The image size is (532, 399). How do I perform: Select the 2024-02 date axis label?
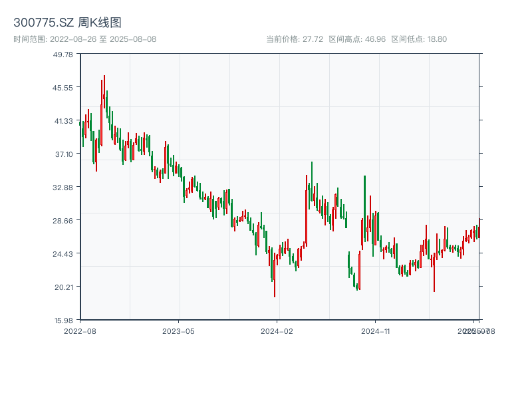277,331
